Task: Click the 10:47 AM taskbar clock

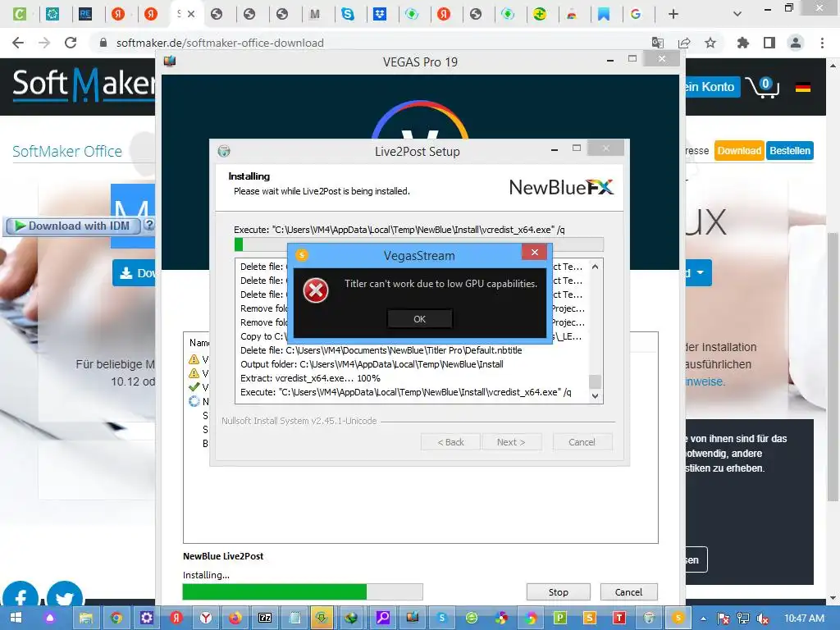Action: coord(804,618)
